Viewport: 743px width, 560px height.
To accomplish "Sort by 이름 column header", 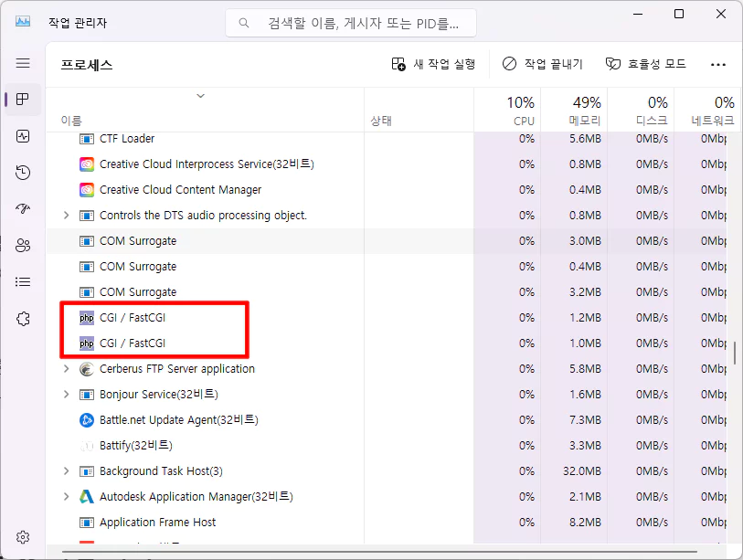I will [71, 121].
